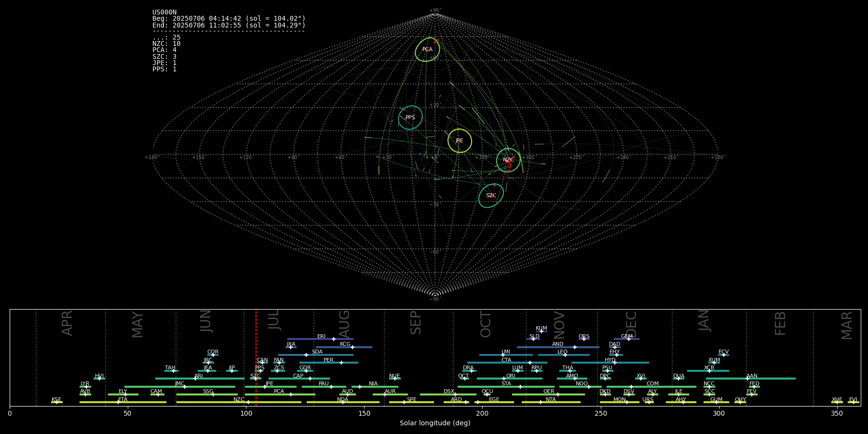
Task: Click the APR month label in the timeline
Action: (68, 323)
